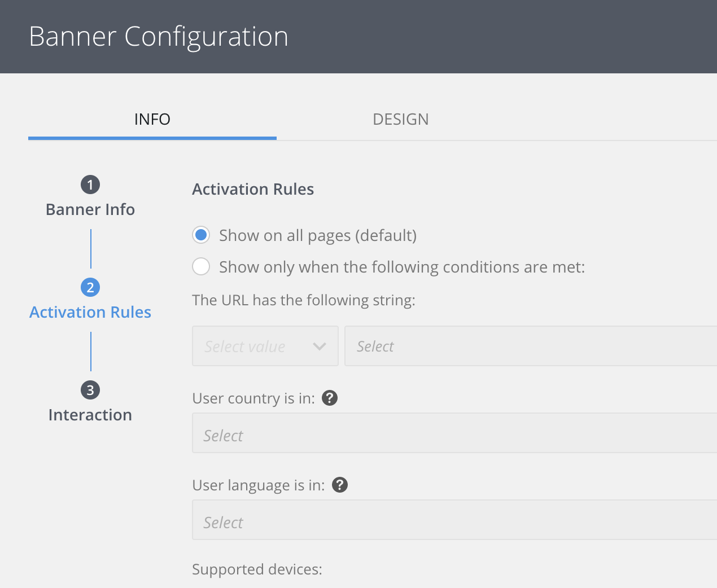Click the Activation Rules step label in sidebar
This screenshot has height=588, width=717.
pyautogui.click(x=90, y=312)
